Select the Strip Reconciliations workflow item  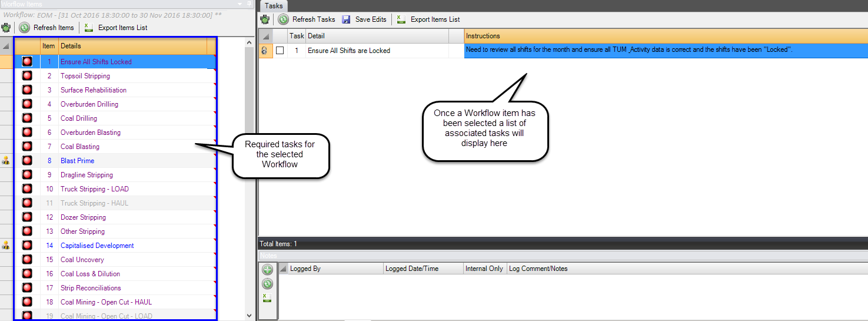pyautogui.click(x=91, y=288)
